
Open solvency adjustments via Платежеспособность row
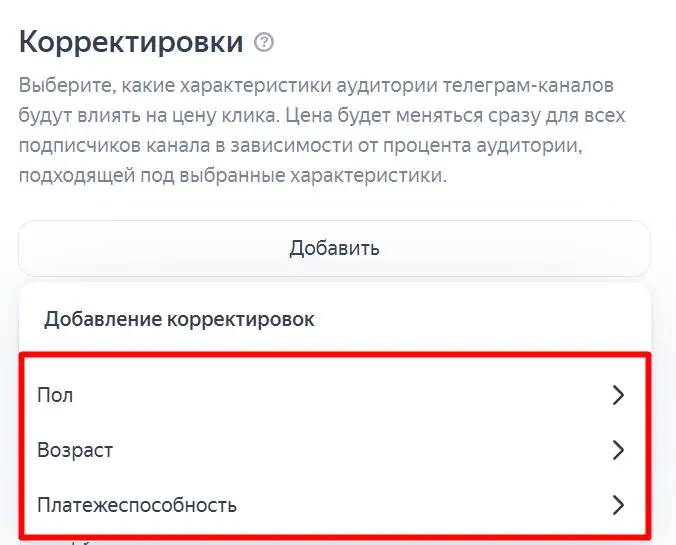[334, 505]
